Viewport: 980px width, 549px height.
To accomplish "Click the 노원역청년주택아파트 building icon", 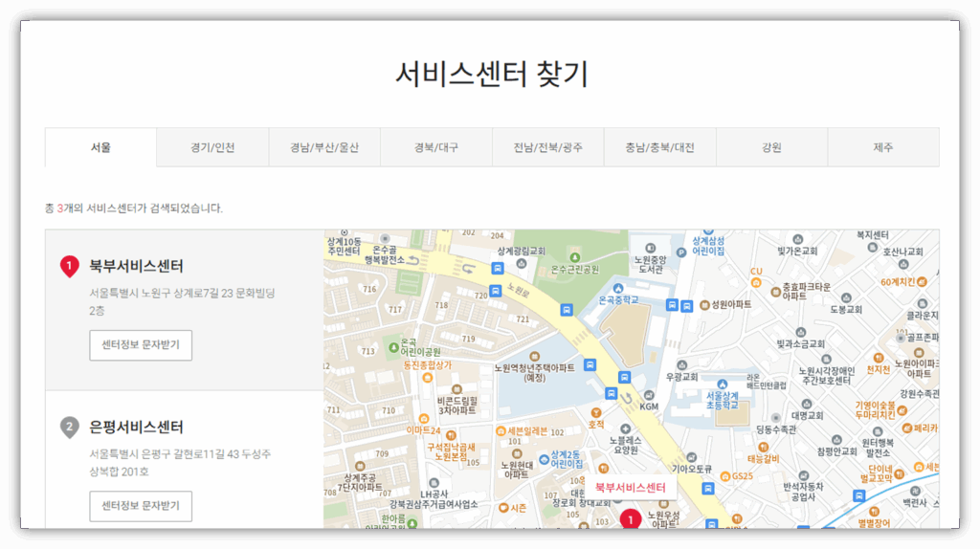I will (x=534, y=357).
